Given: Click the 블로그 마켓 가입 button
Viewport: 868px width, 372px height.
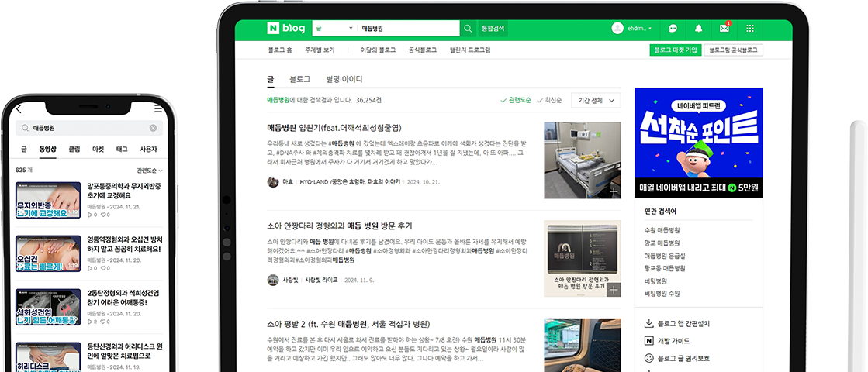Looking at the screenshot, I should pyautogui.click(x=675, y=50).
